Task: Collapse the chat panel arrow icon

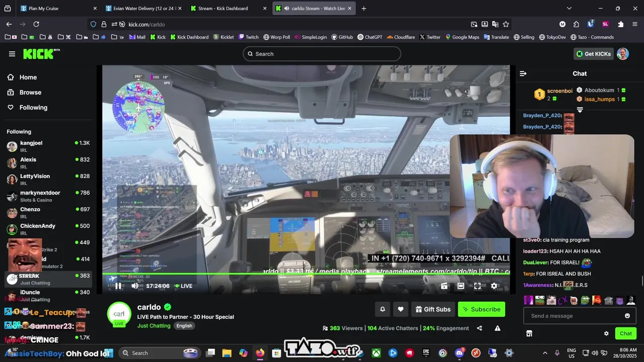Action: click(523, 73)
